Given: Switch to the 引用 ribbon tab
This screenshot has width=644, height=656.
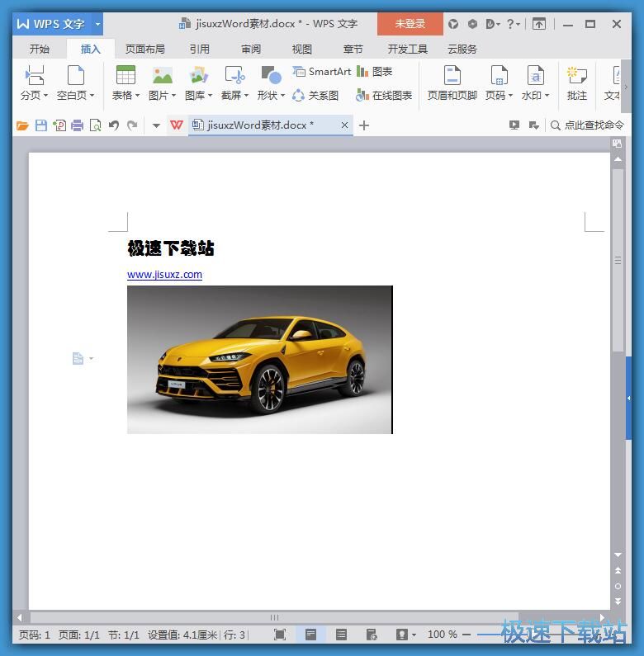Looking at the screenshot, I should click(199, 50).
